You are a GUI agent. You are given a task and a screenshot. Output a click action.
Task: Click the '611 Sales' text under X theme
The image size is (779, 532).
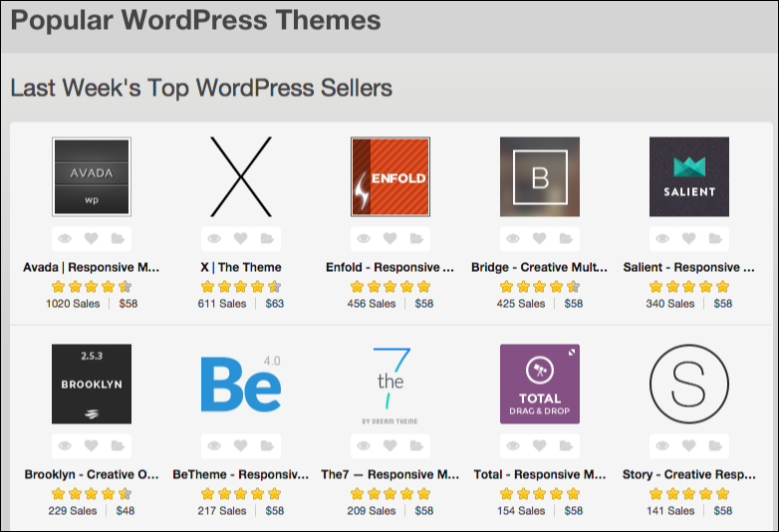[x=221, y=304]
